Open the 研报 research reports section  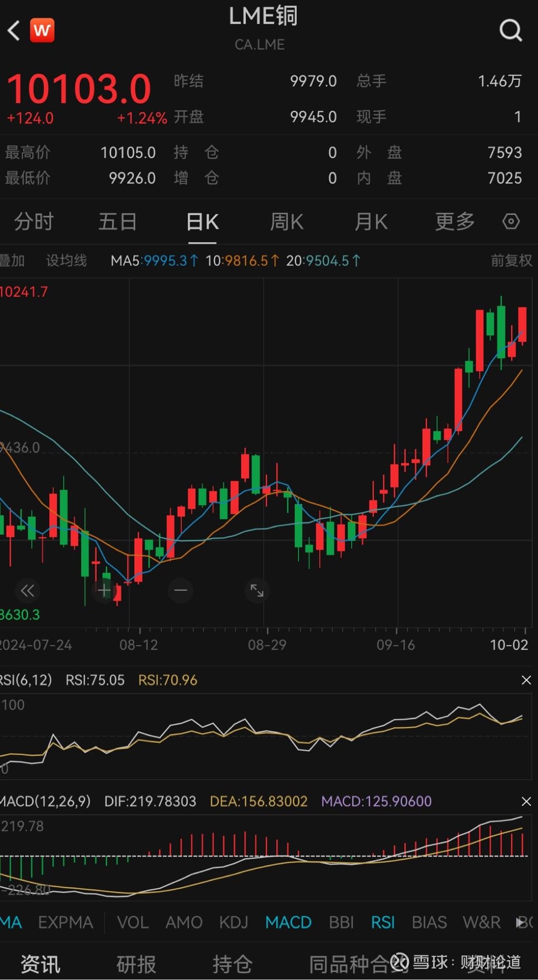[x=136, y=964]
